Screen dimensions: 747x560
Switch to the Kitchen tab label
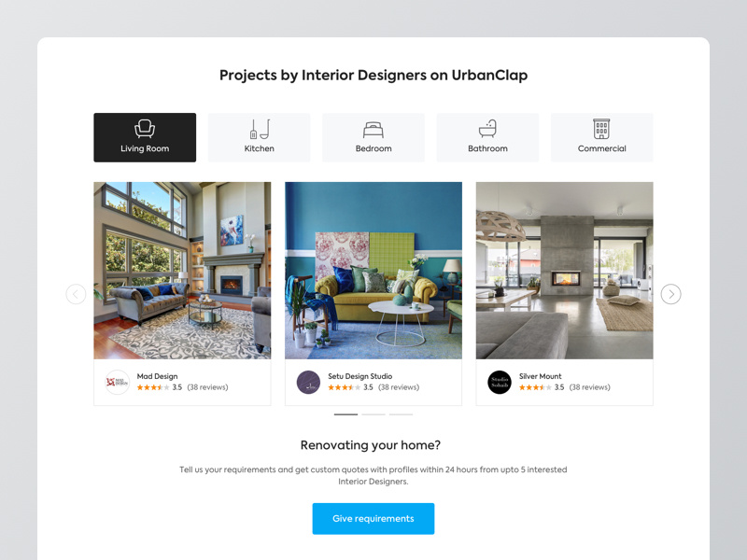[260, 148]
